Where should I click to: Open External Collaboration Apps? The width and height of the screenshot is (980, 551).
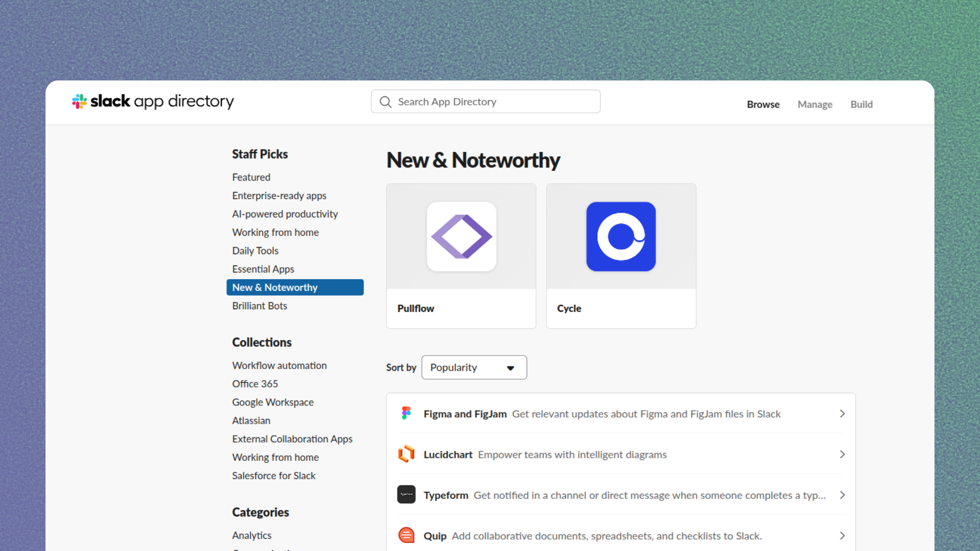pyautogui.click(x=292, y=439)
